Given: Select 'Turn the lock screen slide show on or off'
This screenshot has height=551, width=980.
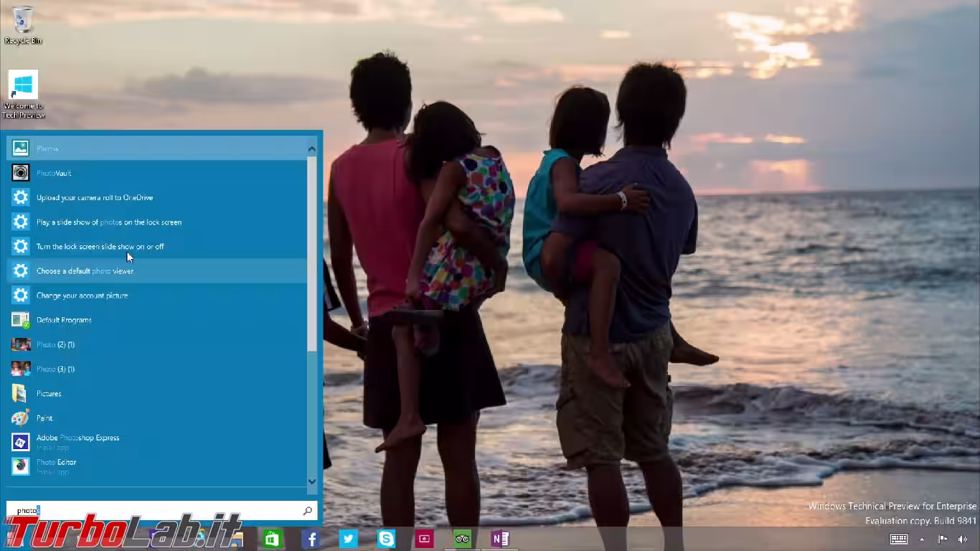Looking at the screenshot, I should [100, 247].
